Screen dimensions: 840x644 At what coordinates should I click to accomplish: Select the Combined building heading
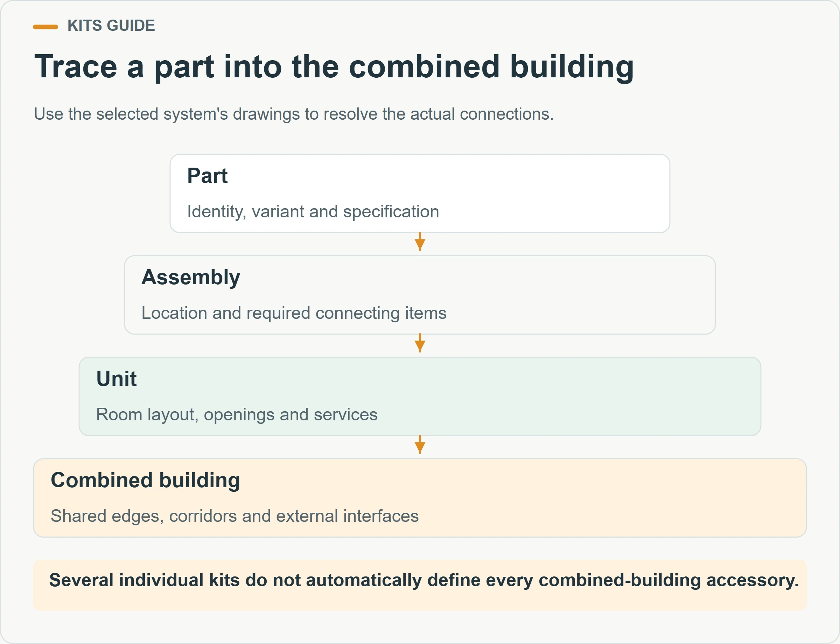pyautogui.click(x=145, y=480)
